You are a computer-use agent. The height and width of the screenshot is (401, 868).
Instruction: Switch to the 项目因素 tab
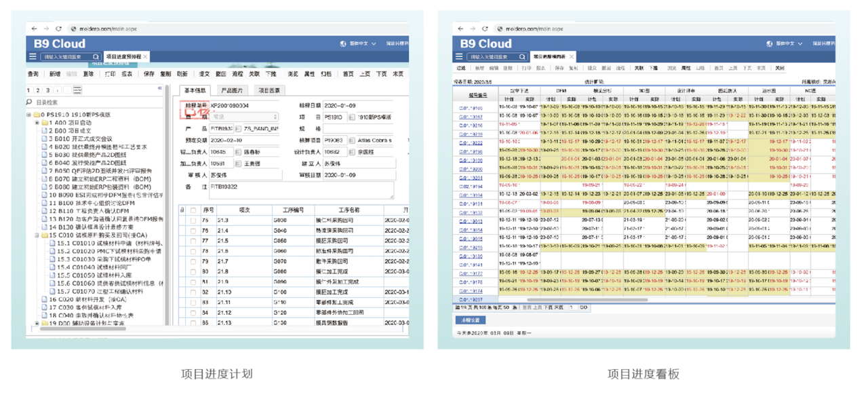point(269,90)
